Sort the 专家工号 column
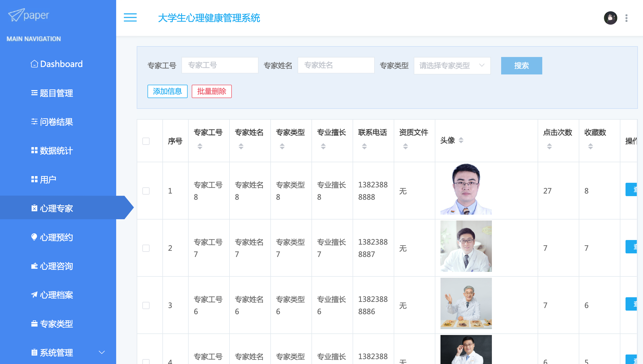 point(200,146)
